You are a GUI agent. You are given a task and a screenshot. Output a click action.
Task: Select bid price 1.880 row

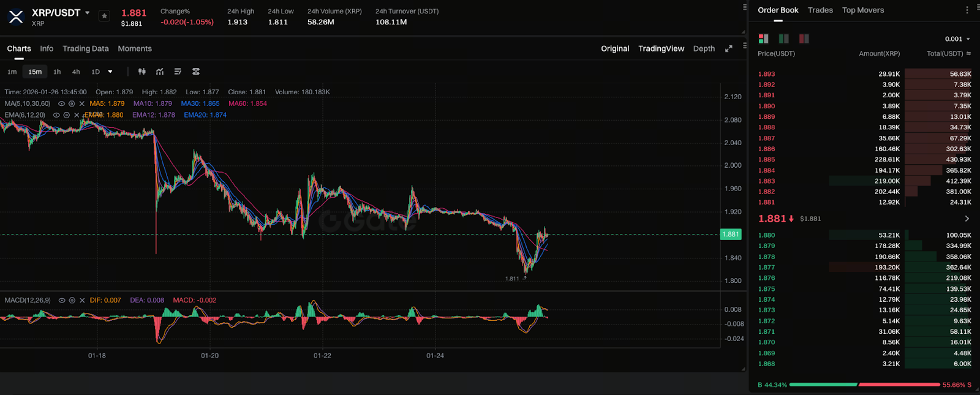pos(864,235)
